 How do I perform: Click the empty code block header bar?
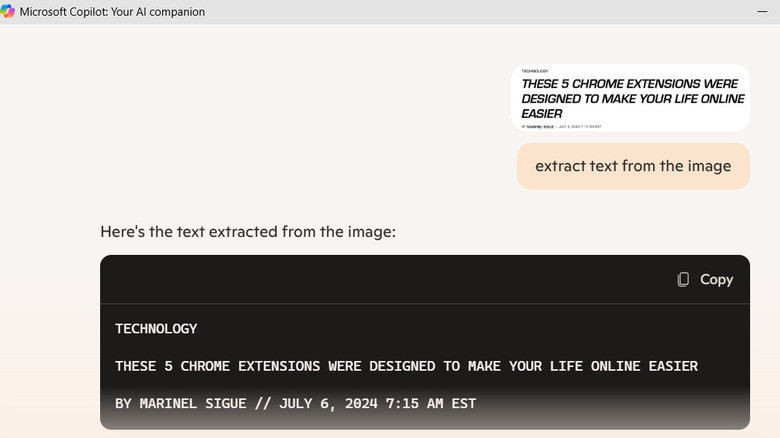(380, 280)
